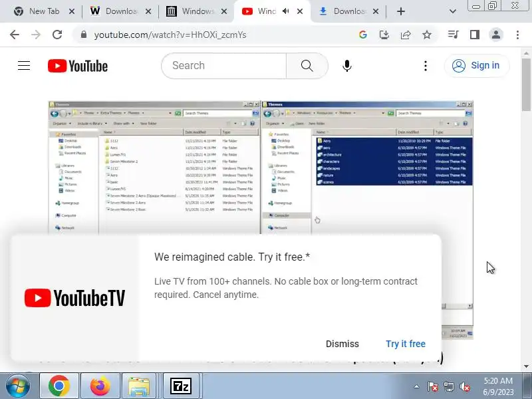Show hidden tray icons arrow
The image size is (532, 399).
click(x=416, y=386)
